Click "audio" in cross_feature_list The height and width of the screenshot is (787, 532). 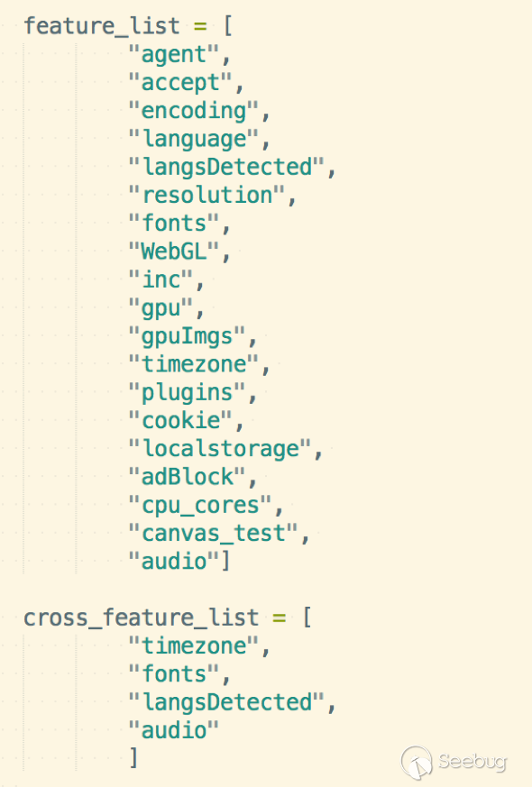pos(174,730)
